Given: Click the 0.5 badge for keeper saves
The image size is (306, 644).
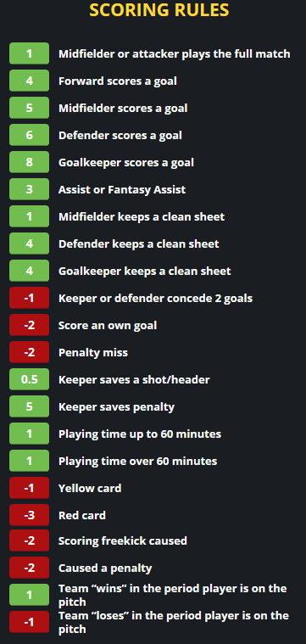Looking at the screenshot, I should [29, 379].
